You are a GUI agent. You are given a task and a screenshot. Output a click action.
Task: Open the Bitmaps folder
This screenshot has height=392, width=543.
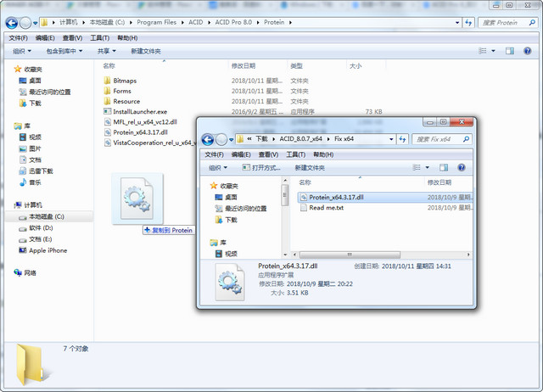[x=125, y=81]
